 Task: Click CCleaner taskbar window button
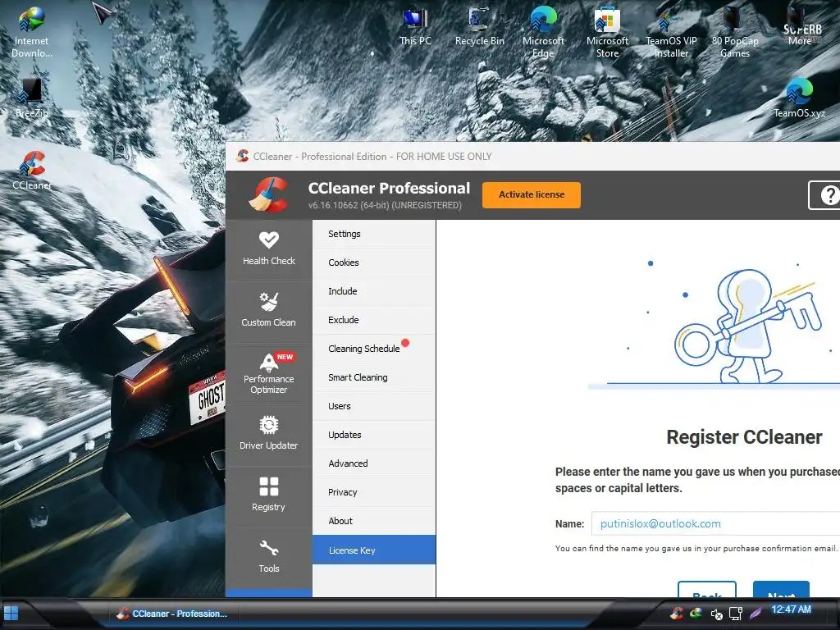pyautogui.click(x=172, y=614)
